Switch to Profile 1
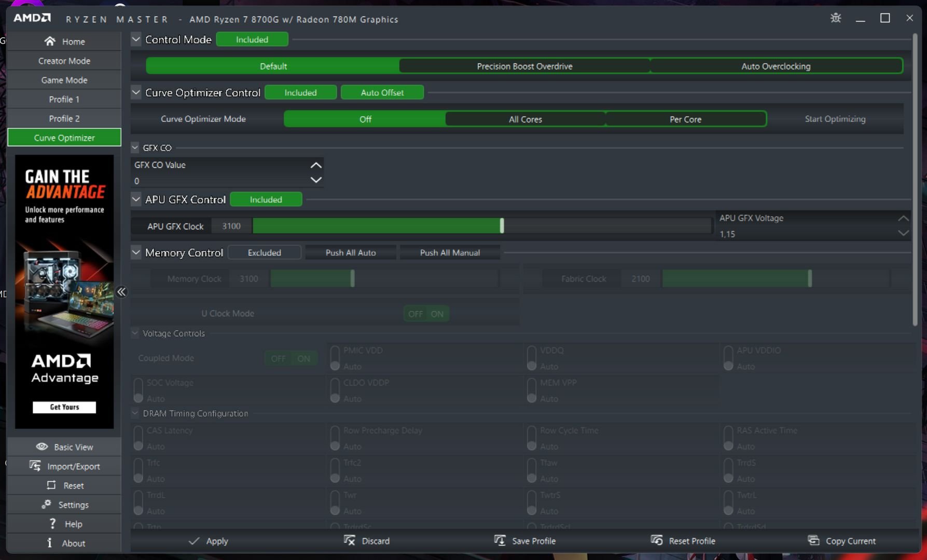Screen dimensions: 927x560 64,99
